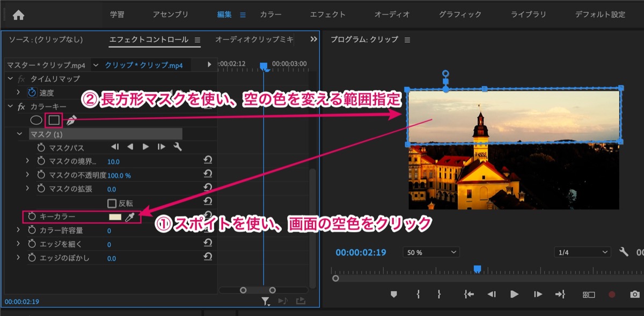
Task: Open the 1/4 playback resolution dropdown
Action: (x=582, y=252)
